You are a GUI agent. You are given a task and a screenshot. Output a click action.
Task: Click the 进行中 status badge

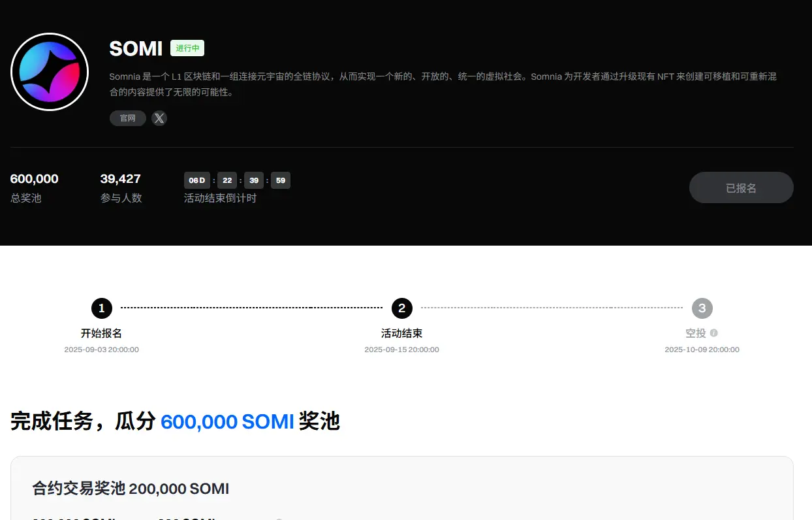click(187, 48)
